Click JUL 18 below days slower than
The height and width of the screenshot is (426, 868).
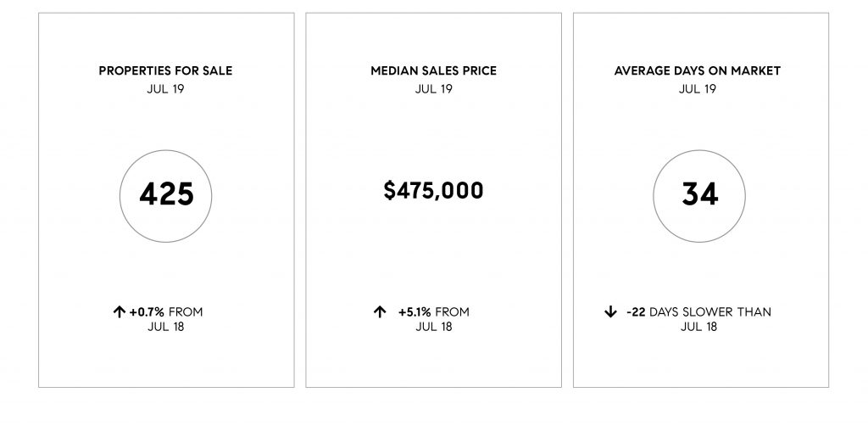(698, 327)
